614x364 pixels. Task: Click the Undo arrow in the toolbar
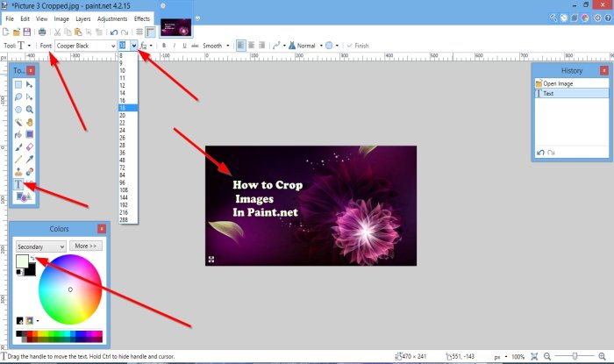click(x=114, y=32)
